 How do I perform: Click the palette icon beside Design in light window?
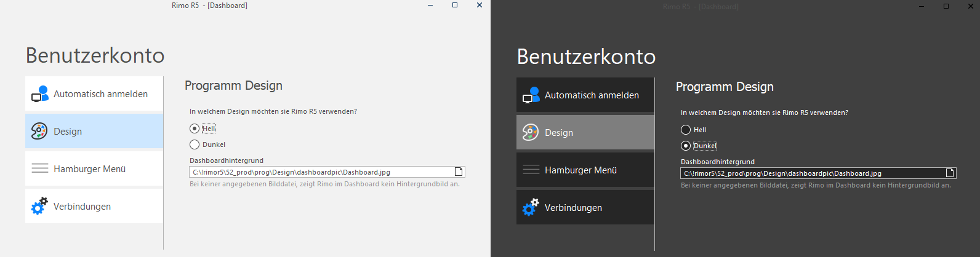[x=39, y=131]
